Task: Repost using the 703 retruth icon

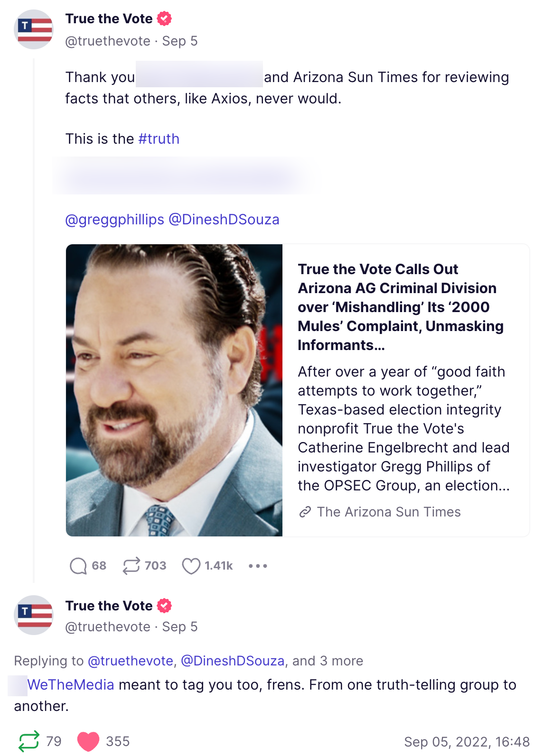Action: coord(131,566)
